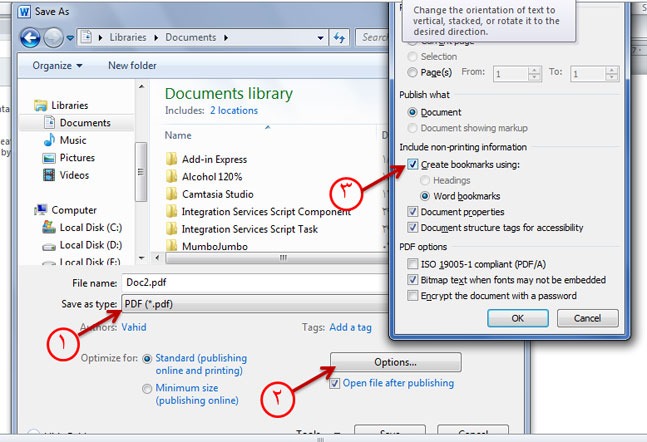Select Document under Publish what
647x442 pixels.
click(x=412, y=112)
